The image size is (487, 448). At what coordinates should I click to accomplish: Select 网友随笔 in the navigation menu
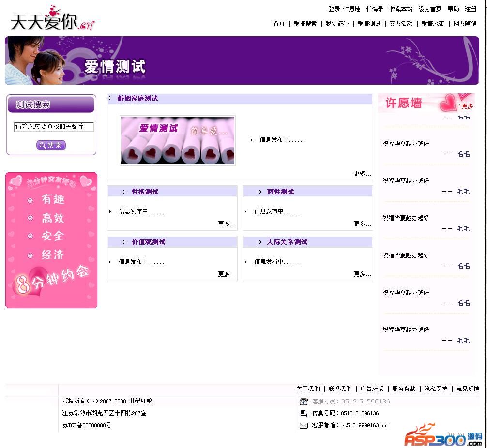point(465,24)
